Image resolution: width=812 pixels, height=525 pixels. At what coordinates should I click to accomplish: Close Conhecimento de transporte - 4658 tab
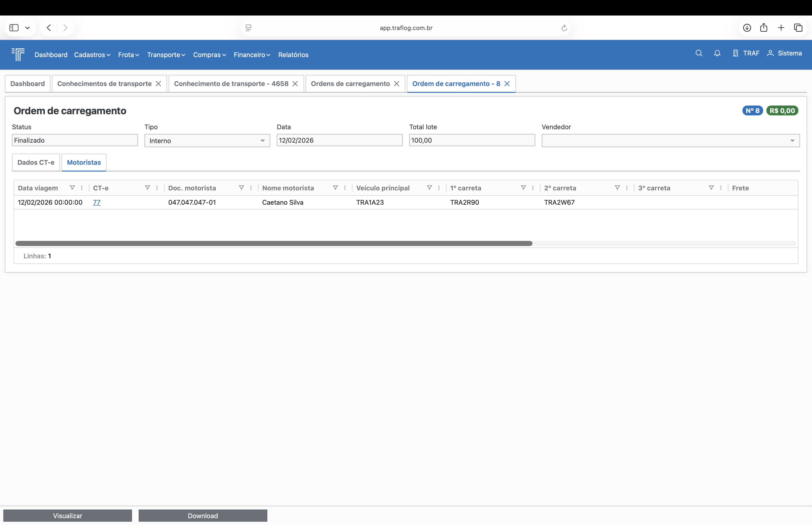click(x=295, y=83)
